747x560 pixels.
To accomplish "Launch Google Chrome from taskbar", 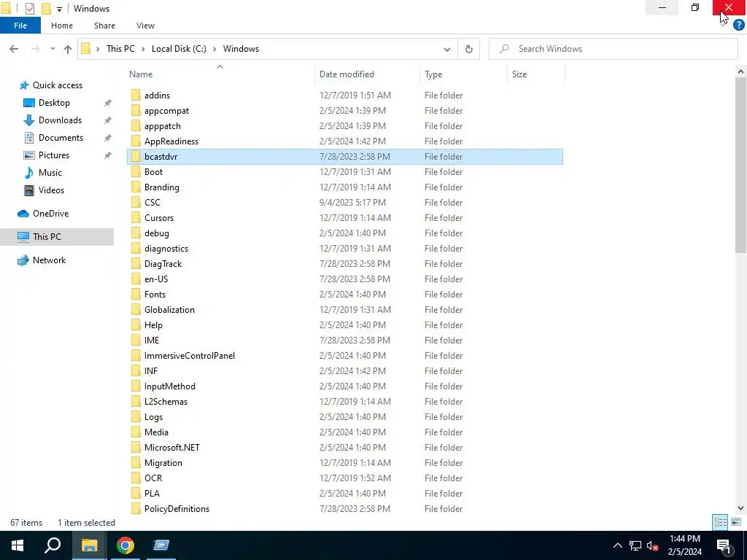I will tap(125, 545).
